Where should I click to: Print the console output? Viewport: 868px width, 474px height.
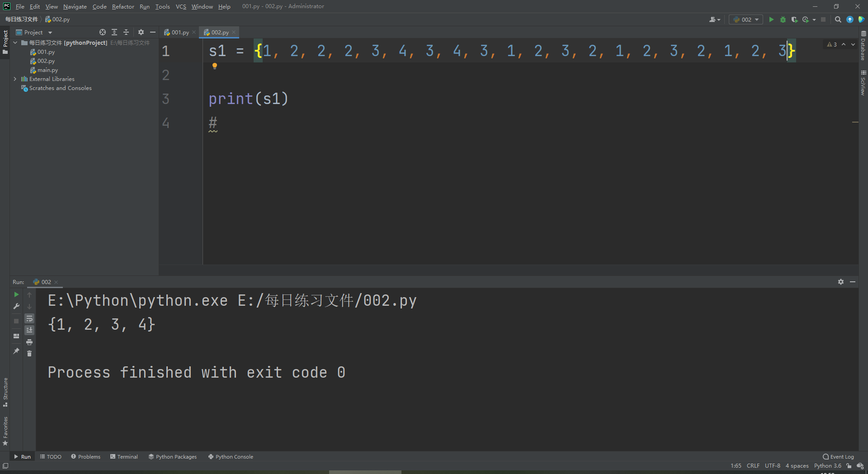coord(29,342)
